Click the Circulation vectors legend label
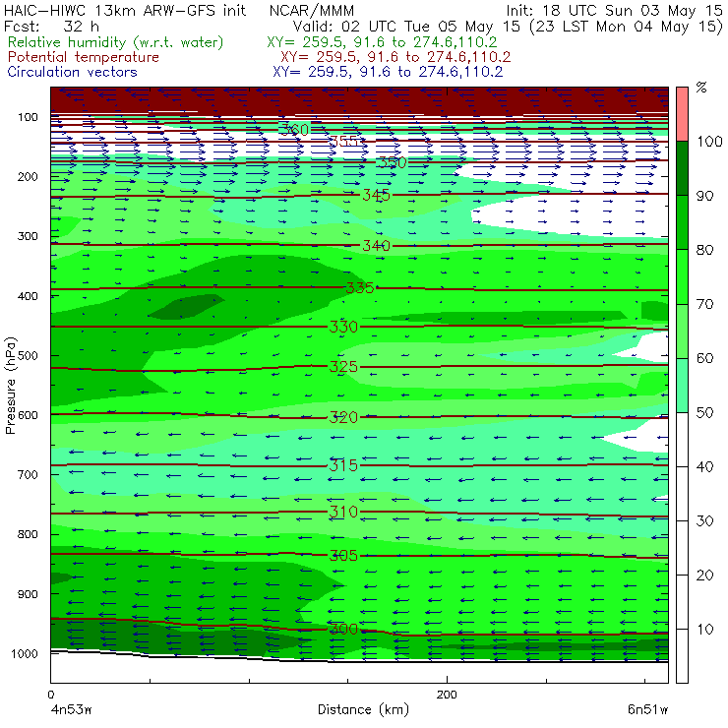Viewport: 728px width, 728px height. (73, 72)
